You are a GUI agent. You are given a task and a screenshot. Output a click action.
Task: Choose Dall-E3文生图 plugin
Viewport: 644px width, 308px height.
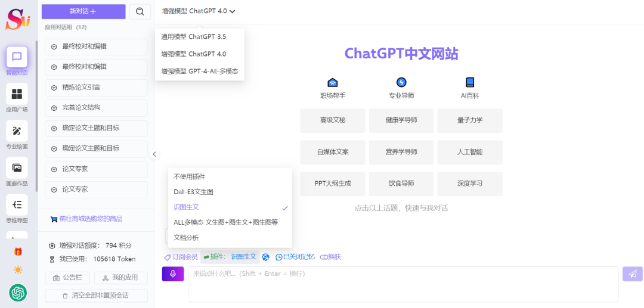(x=230, y=191)
